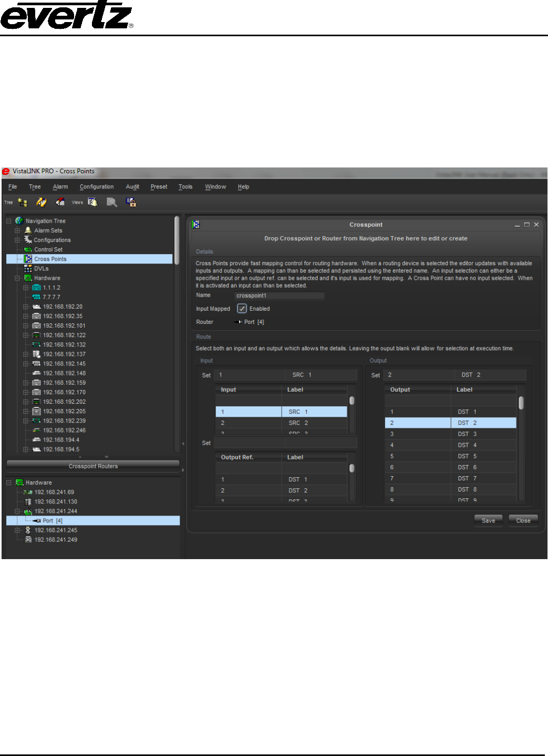Screen dimensions: 548x756
Task: Collapse the 192.168.241.244 router node
Action: point(17,511)
